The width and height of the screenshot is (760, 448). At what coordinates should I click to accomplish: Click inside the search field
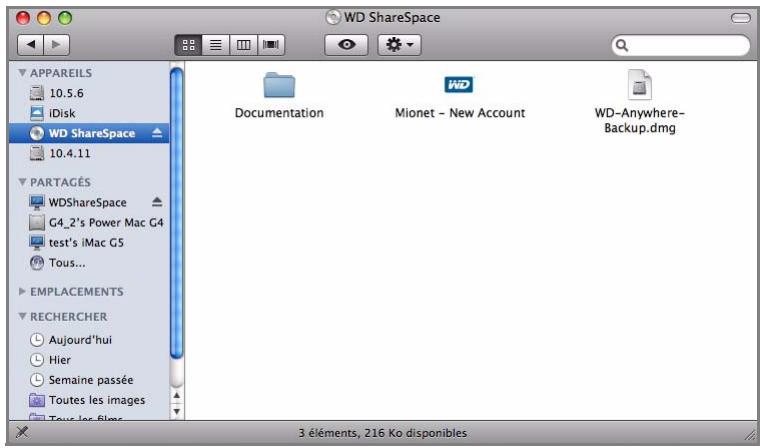coord(681,46)
